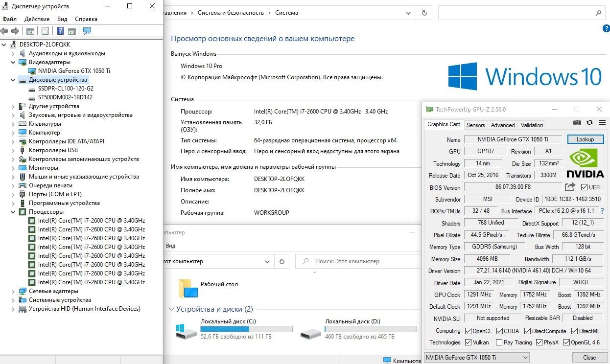
Task: Switch to the Advanced tab in GPU-Z
Action: 503,125
